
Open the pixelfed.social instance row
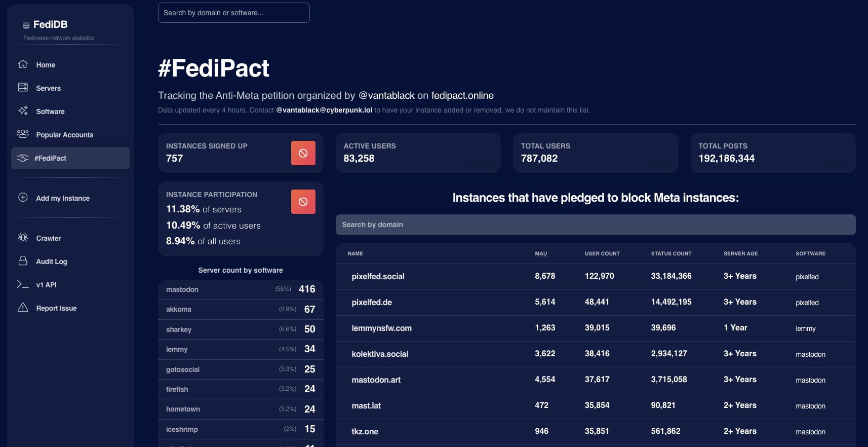point(596,277)
